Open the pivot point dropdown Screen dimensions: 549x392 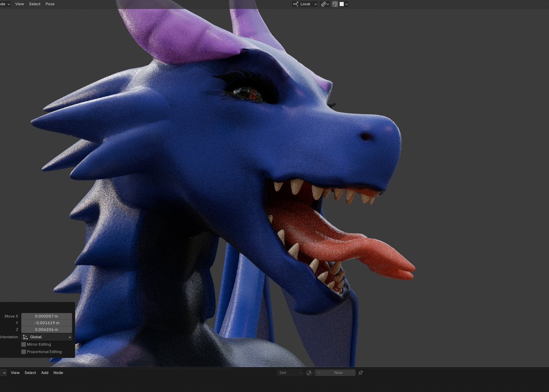pyautogui.click(x=325, y=4)
